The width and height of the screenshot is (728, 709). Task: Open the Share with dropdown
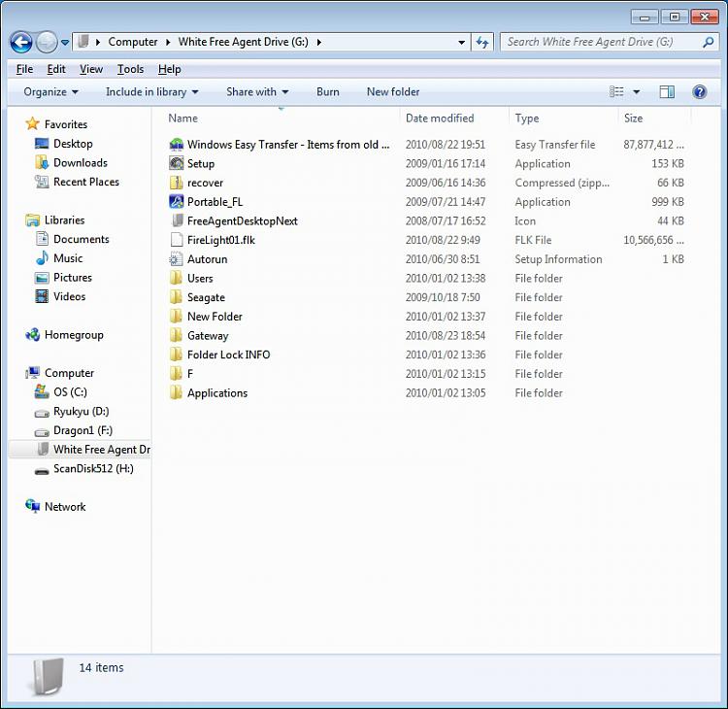(257, 92)
